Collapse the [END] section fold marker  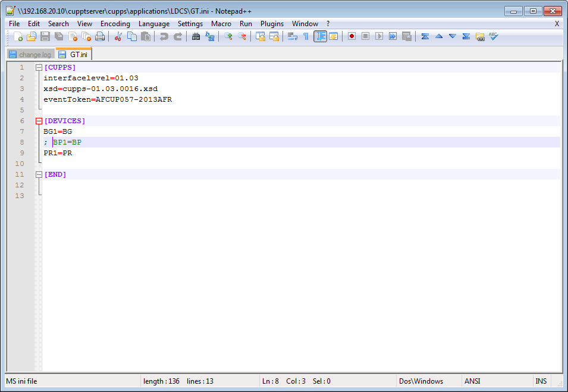(x=39, y=175)
